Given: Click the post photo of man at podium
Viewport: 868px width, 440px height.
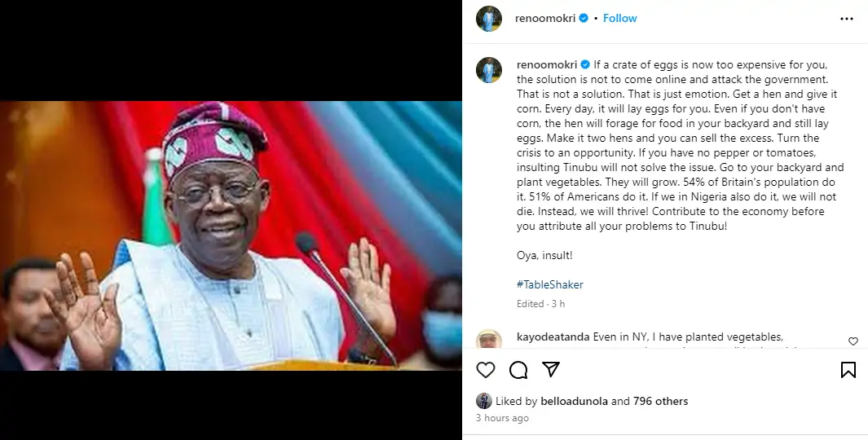Looking at the screenshot, I should [231, 235].
